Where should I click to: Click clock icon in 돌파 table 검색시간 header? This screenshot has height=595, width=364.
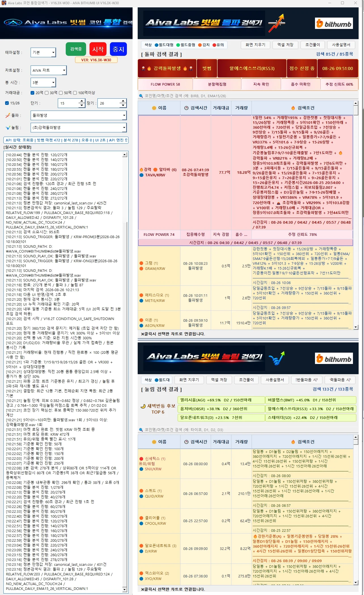(186, 108)
